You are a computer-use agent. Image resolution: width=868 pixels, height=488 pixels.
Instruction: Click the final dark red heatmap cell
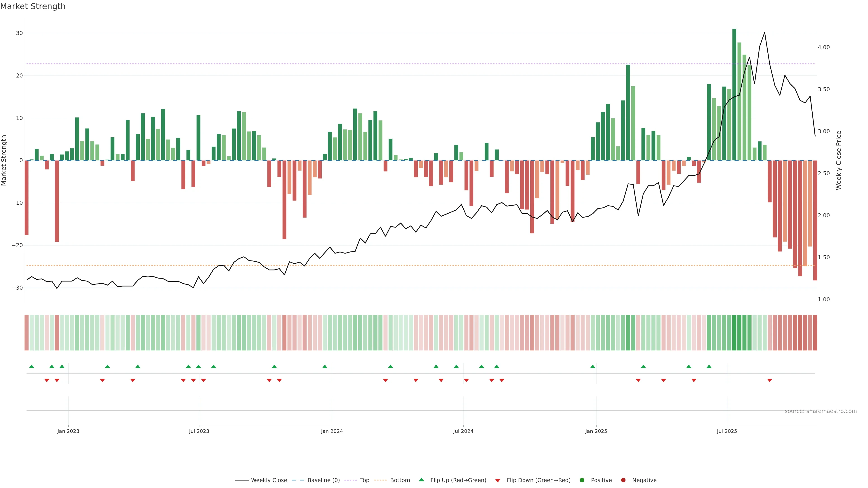tap(815, 333)
